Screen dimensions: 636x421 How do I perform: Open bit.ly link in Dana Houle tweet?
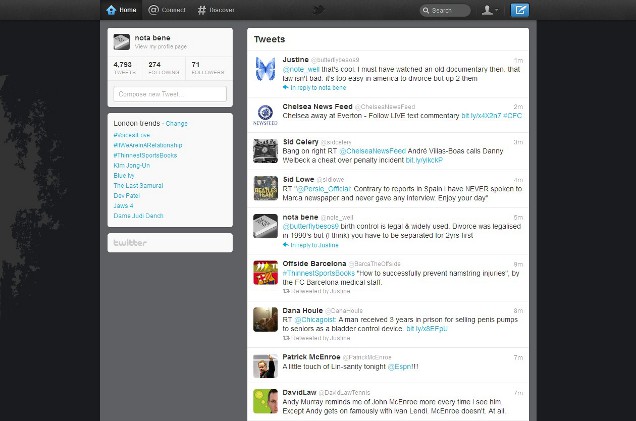[426, 329]
